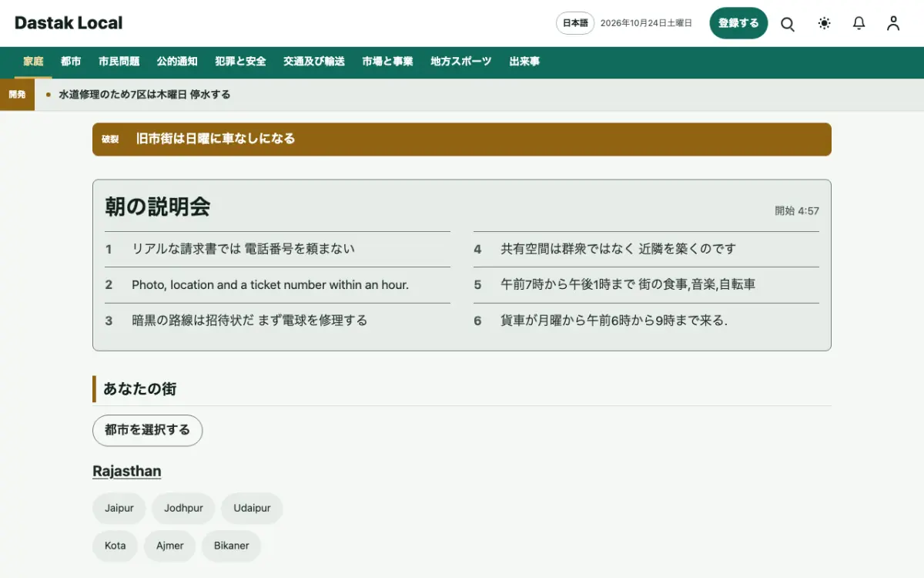Go to Dastak Local home logo
The width and height of the screenshot is (924, 578).
[69, 23]
